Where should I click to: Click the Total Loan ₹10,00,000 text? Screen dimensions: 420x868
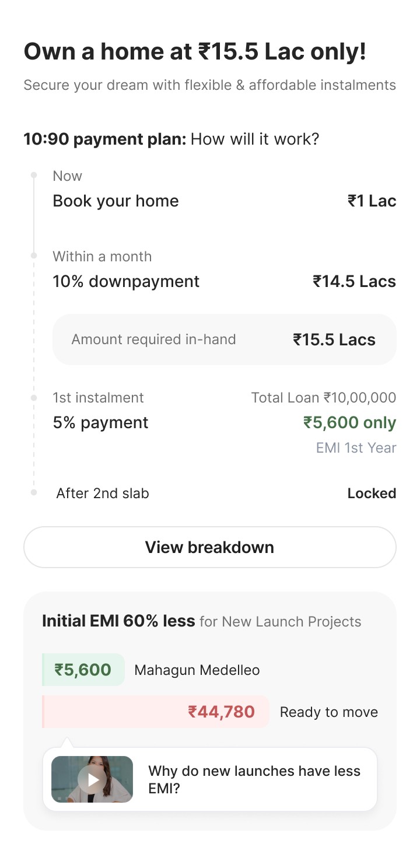[323, 398]
